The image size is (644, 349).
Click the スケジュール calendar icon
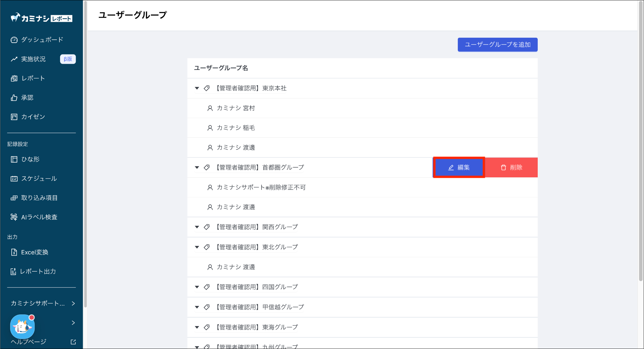point(14,179)
